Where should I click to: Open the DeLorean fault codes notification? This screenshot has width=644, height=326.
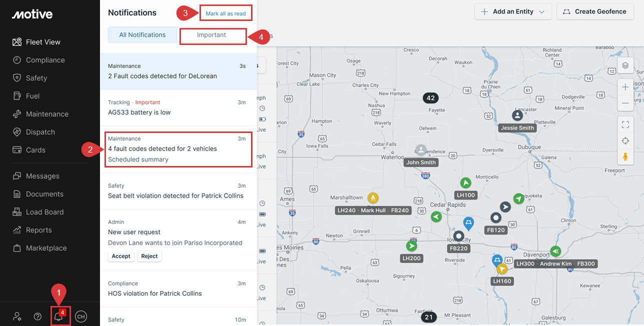178,71
